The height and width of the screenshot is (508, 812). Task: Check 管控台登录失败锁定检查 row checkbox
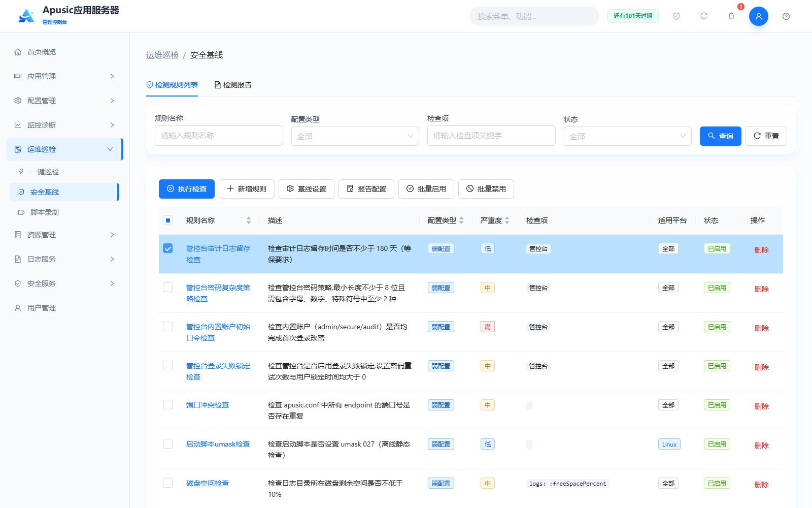pos(168,366)
